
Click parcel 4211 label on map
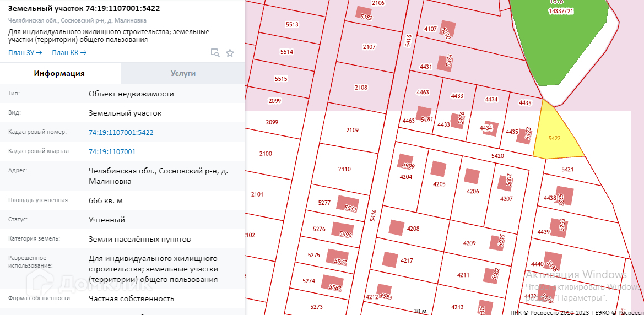(x=463, y=275)
